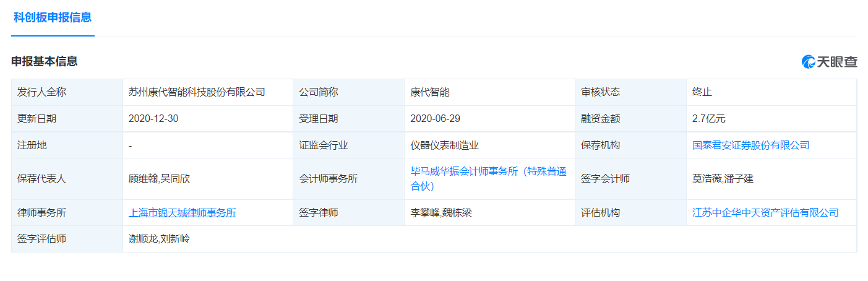The image size is (868, 281).
Task: Click the 证监会行业 label cell
Action: [x=349, y=145]
